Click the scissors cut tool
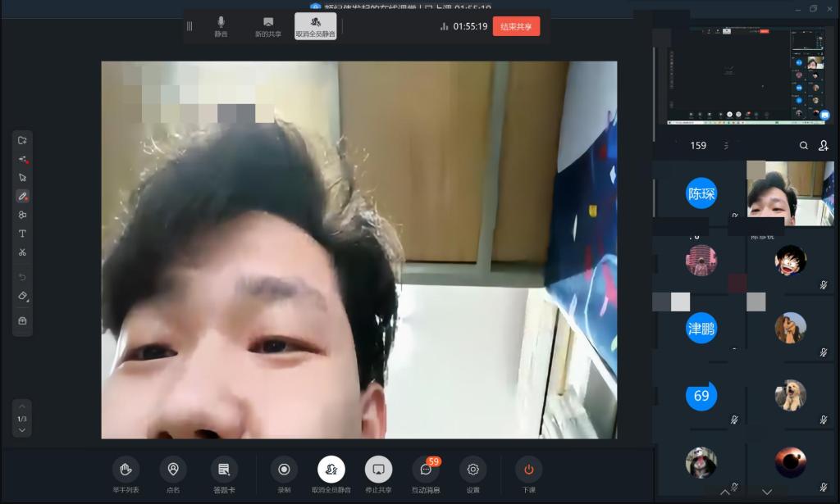Image resolution: width=840 pixels, height=504 pixels. 22,252
